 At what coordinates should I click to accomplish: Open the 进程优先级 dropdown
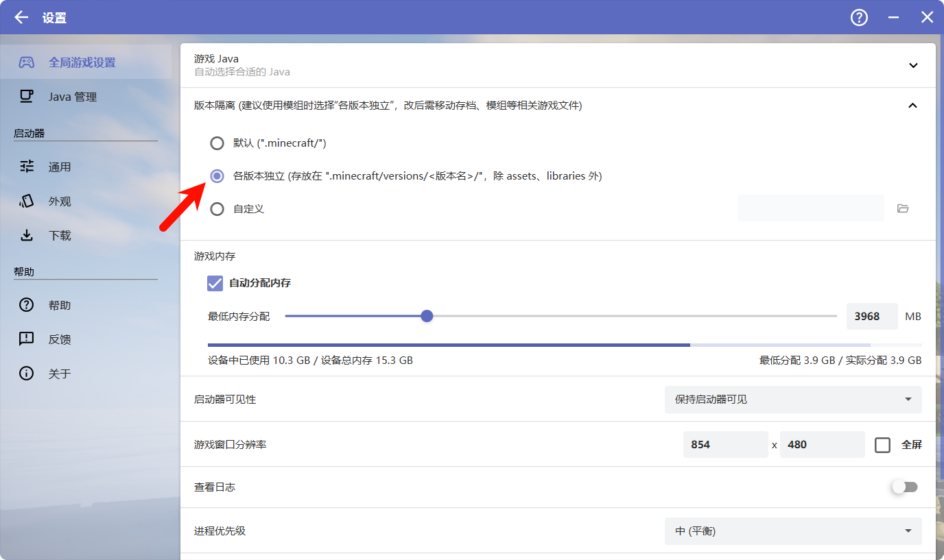(x=792, y=531)
